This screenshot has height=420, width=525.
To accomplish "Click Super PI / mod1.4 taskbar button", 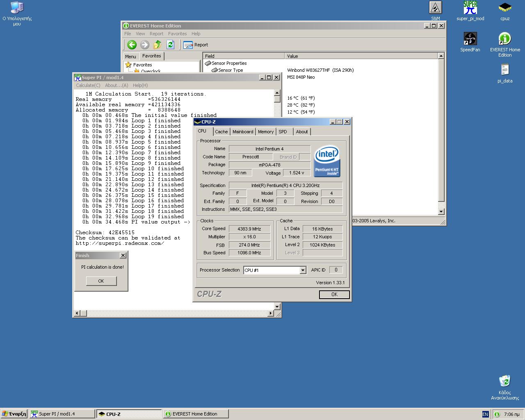I will pyautogui.click(x=62, y=414).
